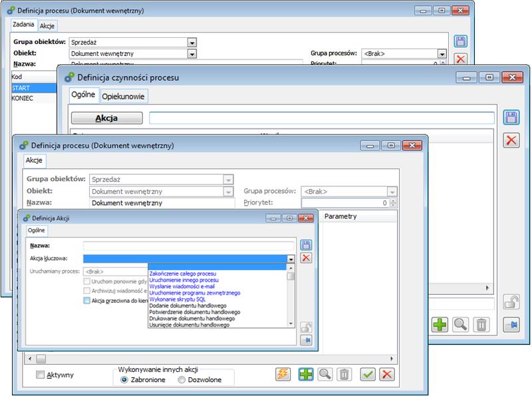532x396 pixels.
Task: Select the Zabronione radio button
Action: point(124,379)
